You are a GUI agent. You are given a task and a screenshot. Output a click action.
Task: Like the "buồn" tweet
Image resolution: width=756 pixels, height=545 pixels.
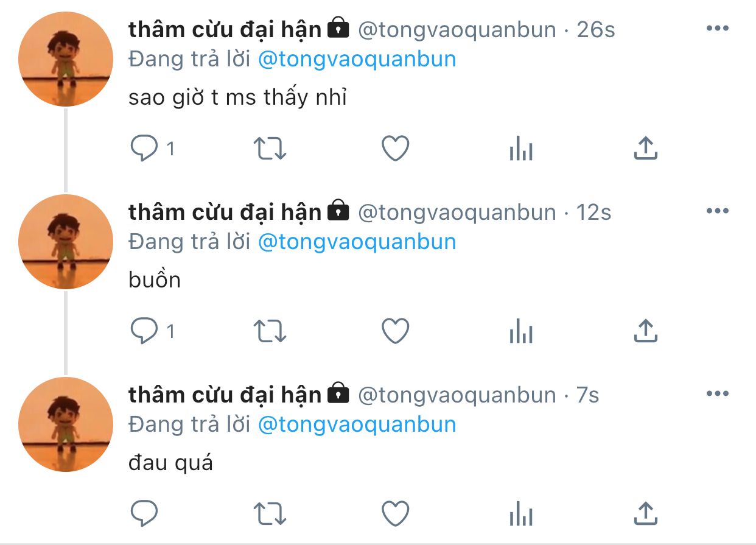point(396,331)
